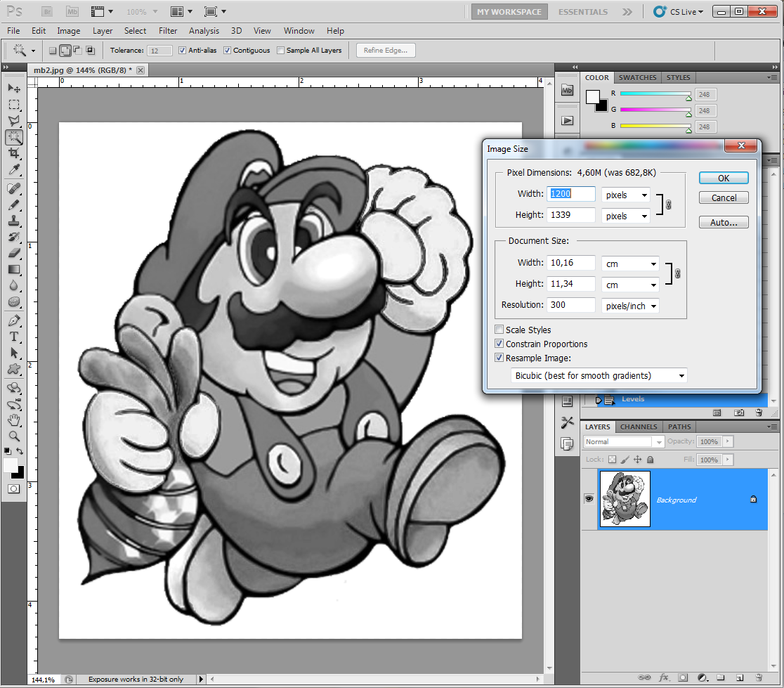Toggle Sample All Layers checkbox
Viewport: 784px width, 688px height.
[281, 51]
